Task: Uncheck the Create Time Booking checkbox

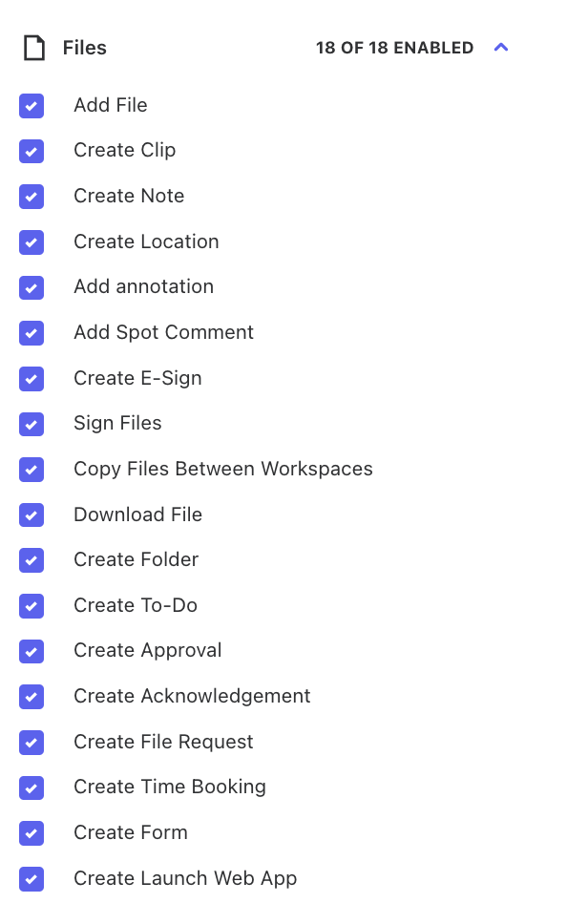Action: pyautogui.click(x=31, y=787)
